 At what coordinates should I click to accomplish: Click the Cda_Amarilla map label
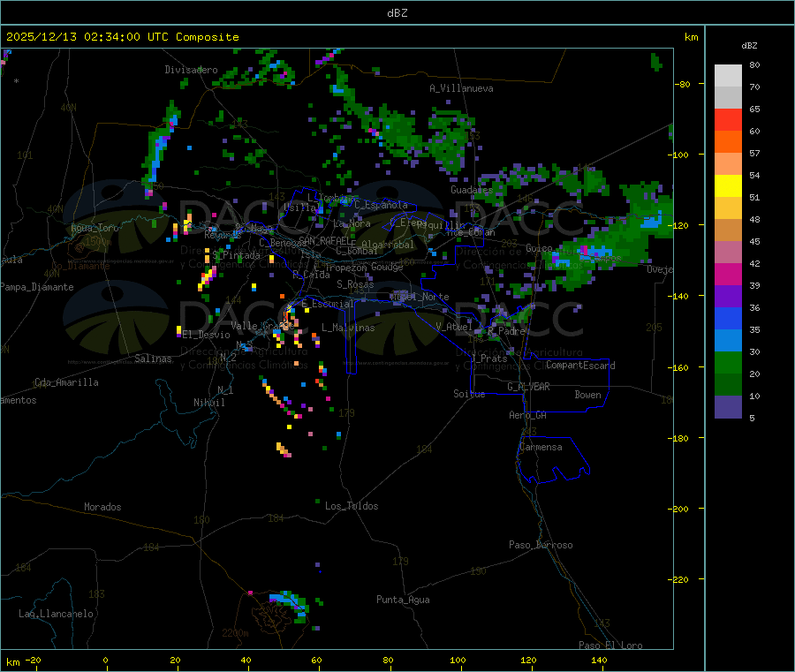pos(66,382)
